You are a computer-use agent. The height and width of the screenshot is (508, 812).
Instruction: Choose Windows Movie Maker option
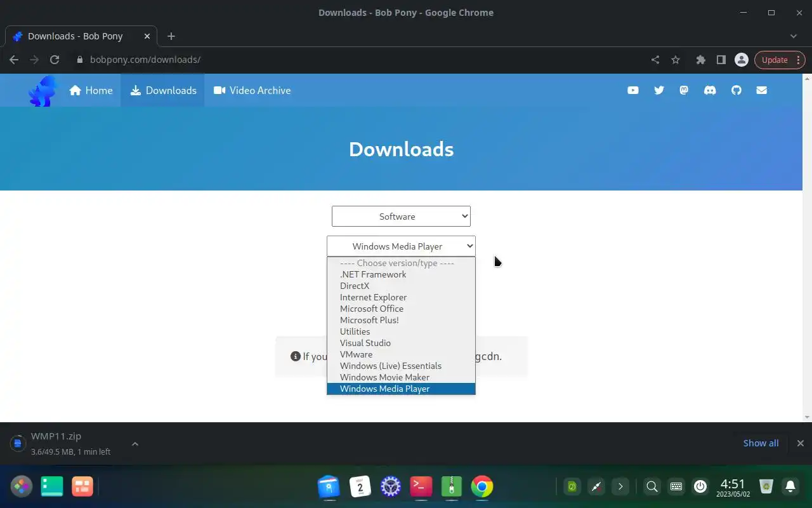[401, 377]
